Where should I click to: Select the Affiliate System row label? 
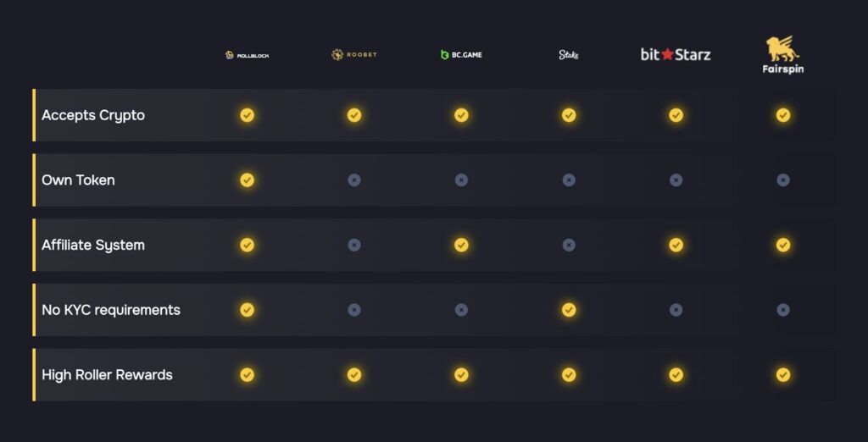click(93, 245)
